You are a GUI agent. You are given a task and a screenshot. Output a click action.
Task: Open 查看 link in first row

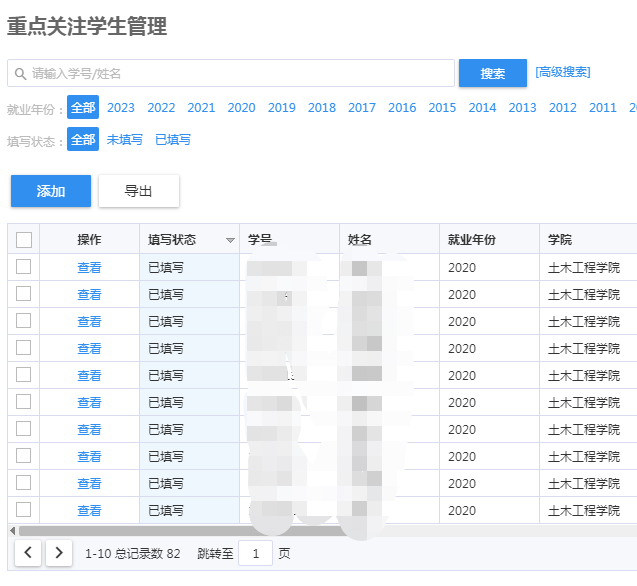[89, 268]
